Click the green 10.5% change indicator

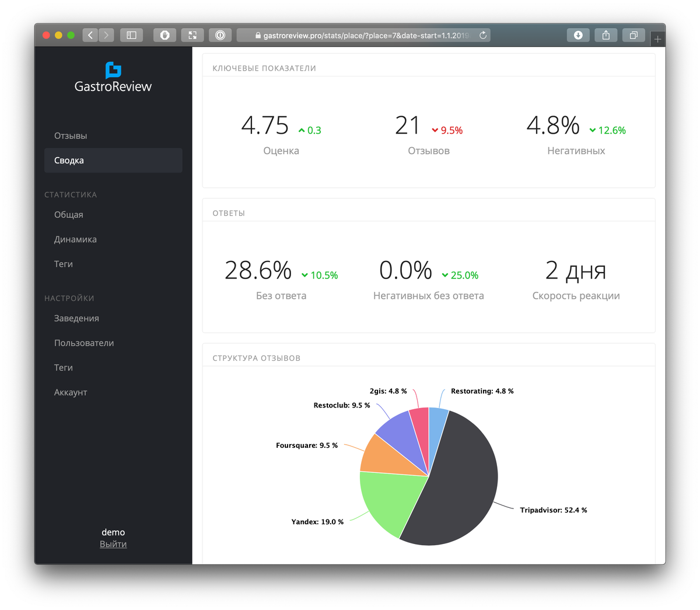[320, 275]
